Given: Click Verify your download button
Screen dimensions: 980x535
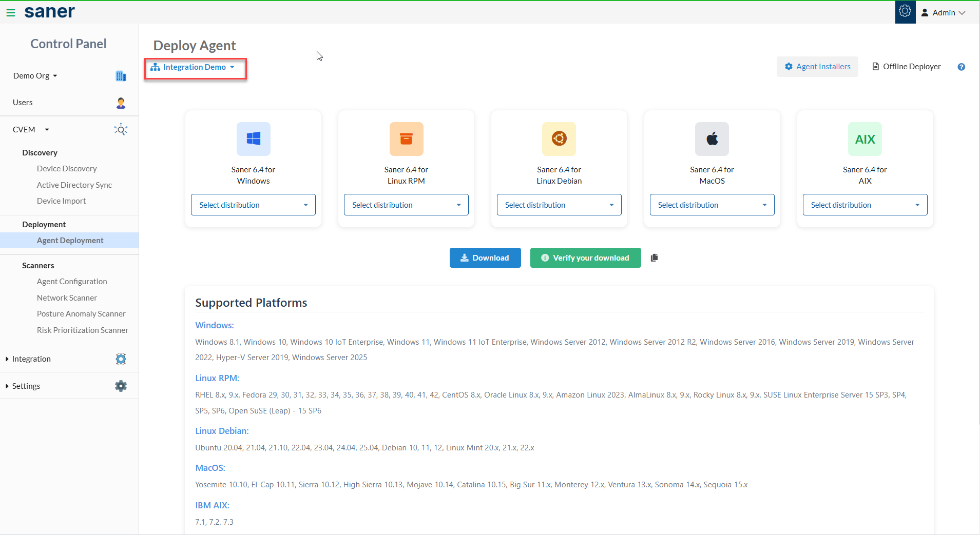Looking at the screenshot, I should click(x=585, y=258).
